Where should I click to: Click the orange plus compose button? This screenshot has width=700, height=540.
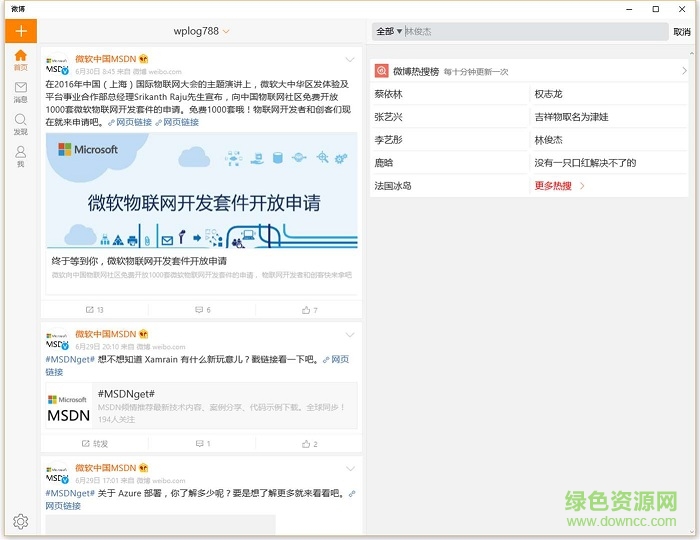20,31
